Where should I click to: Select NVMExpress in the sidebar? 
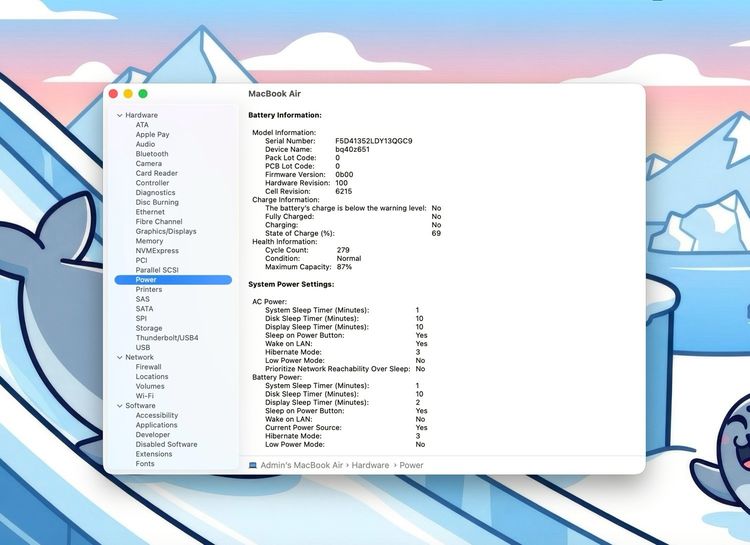coord(157,250)
